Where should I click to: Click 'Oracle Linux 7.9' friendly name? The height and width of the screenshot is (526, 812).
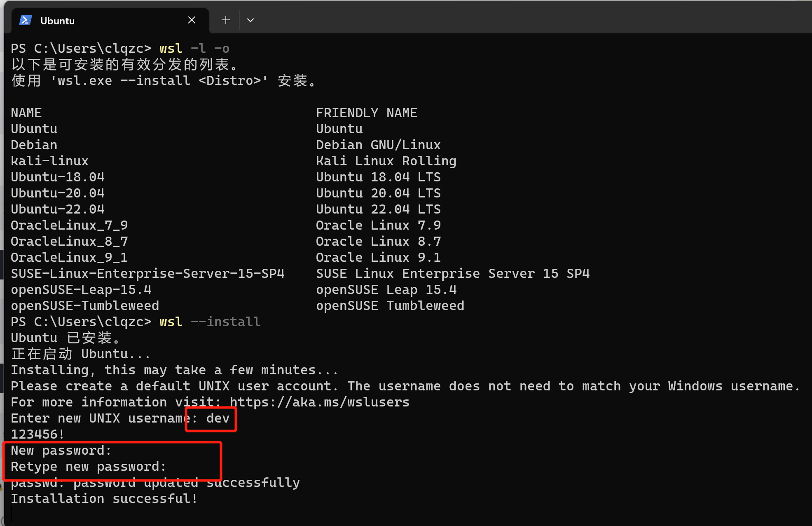[378, 225]
